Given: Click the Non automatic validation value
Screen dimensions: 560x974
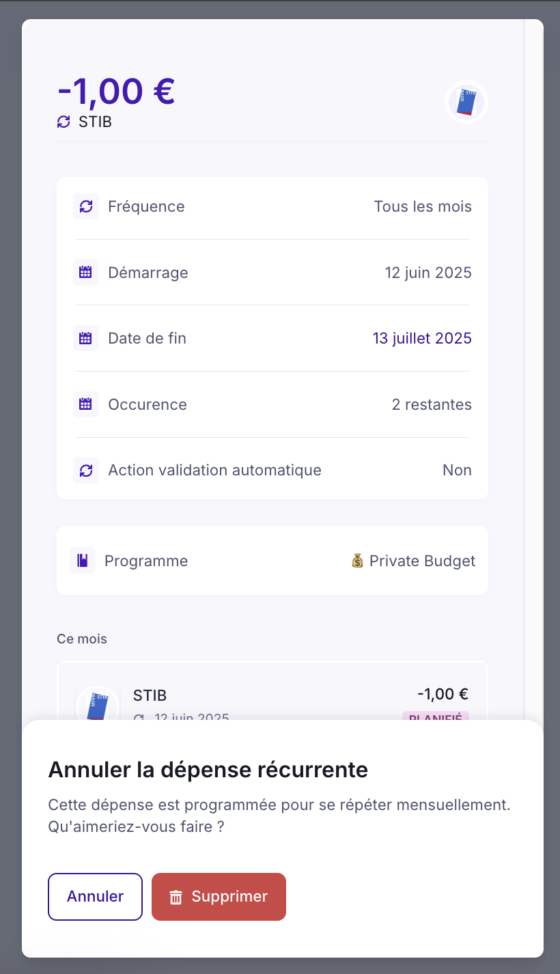Looking at the screenshot, I should coord(457,470).
